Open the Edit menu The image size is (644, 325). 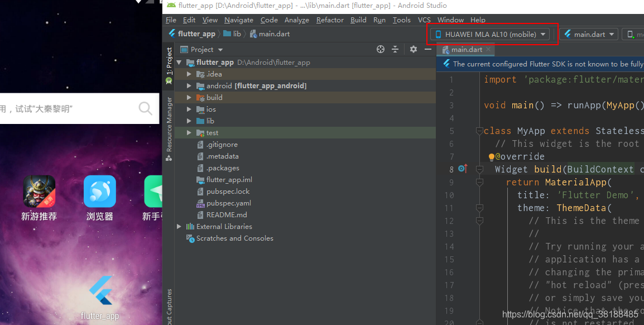(x=189, y=20)
